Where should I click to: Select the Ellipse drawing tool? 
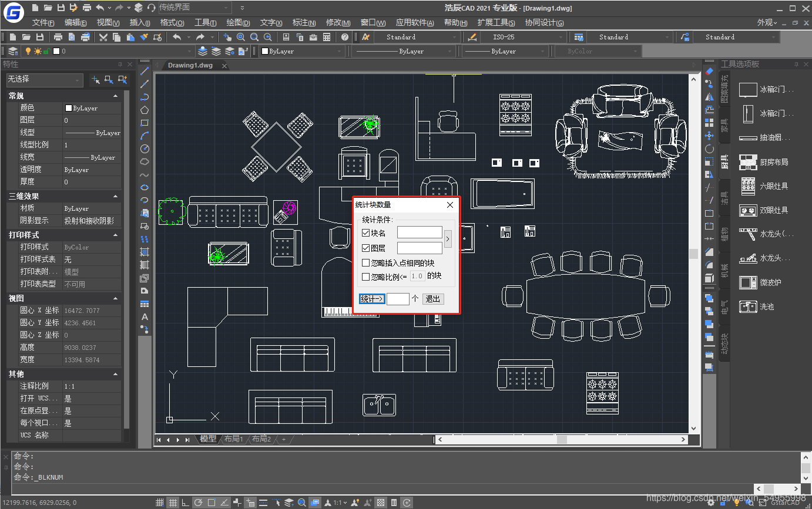pos(145,187)
